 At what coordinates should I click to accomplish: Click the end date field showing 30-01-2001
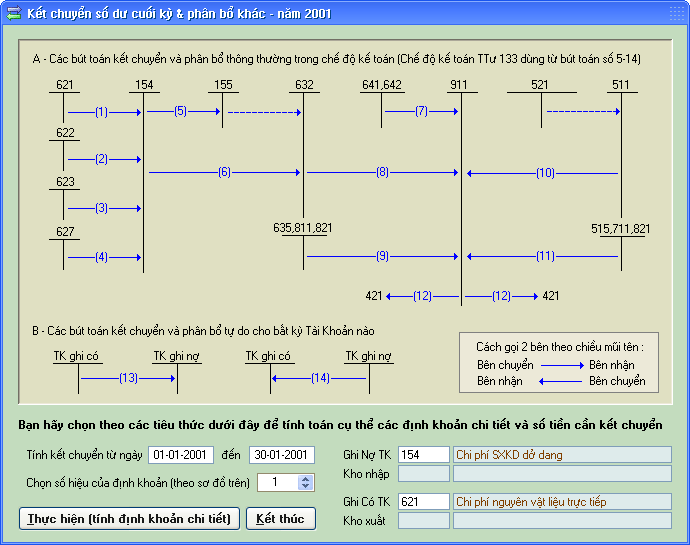[282, 455]
